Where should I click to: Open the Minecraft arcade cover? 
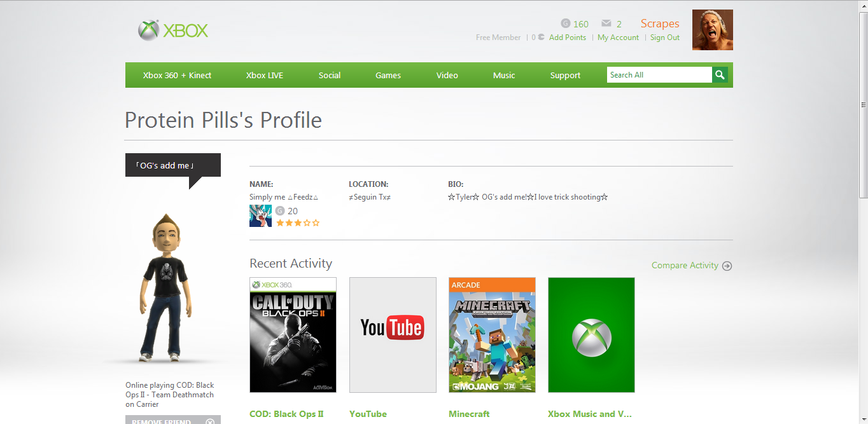(x=492, y=335)
